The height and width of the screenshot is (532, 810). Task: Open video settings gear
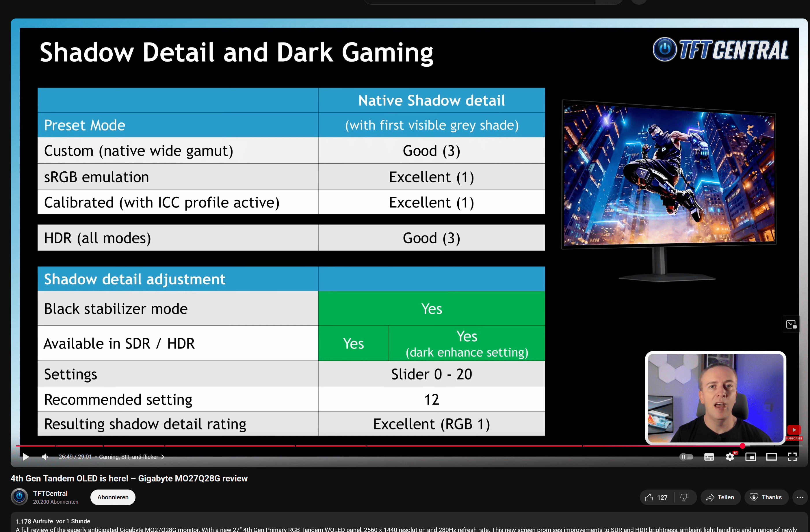click(x=730, y=457)
